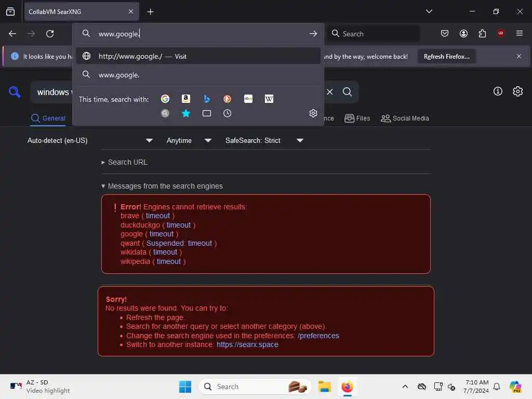Search open tabs using the tab icon

click(207, 113)
